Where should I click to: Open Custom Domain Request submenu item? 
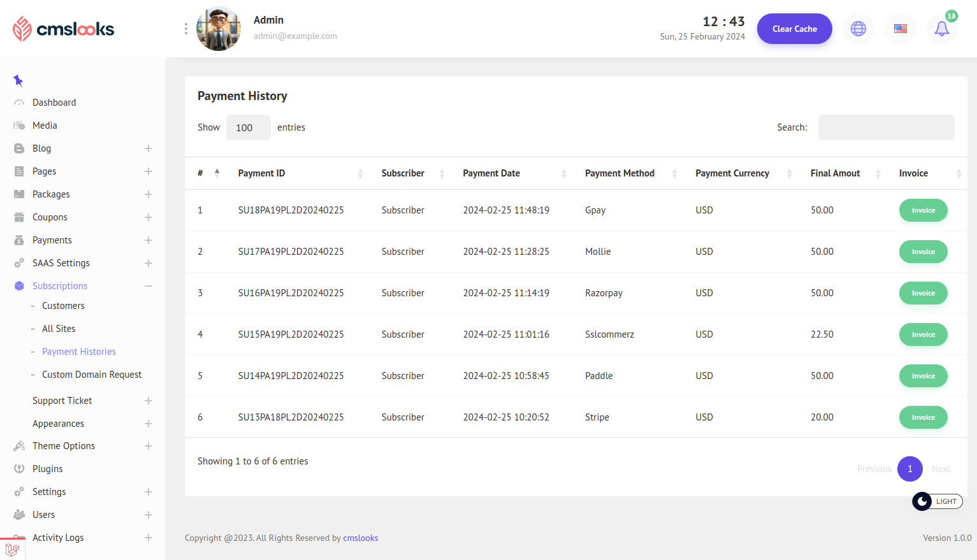[92, 375]
